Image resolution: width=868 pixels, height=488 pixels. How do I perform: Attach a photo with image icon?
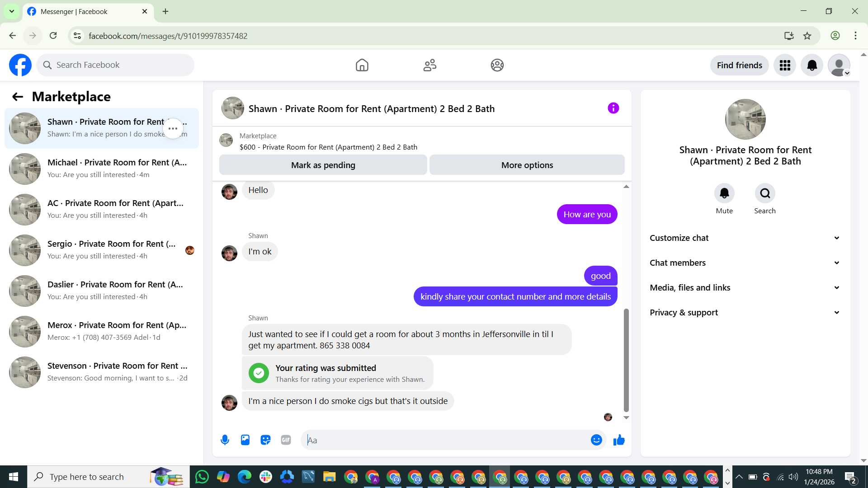245,440
